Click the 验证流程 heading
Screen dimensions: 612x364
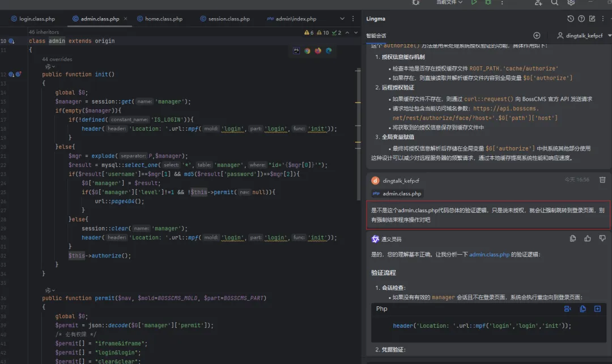[383, 272]
